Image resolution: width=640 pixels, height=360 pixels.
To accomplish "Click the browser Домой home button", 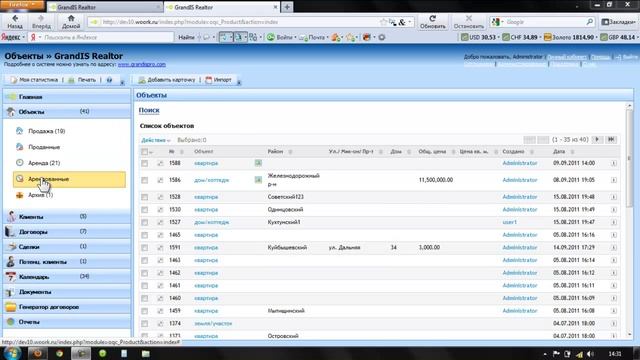I will coord(71,22).
